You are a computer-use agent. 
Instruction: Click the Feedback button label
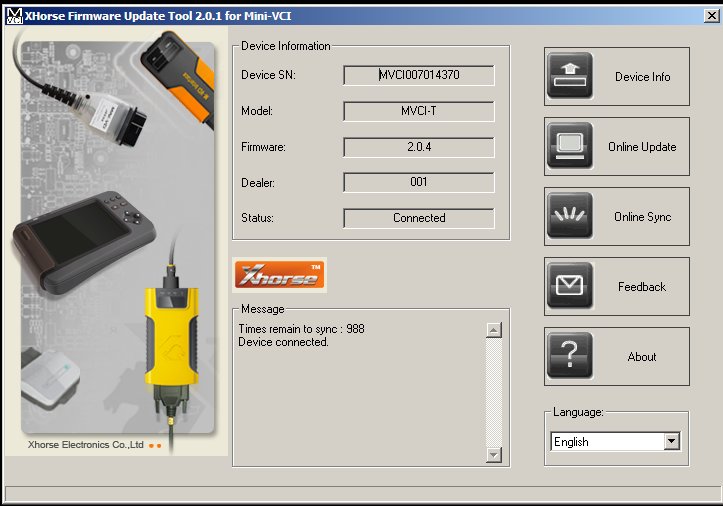(x=642, y=287)
